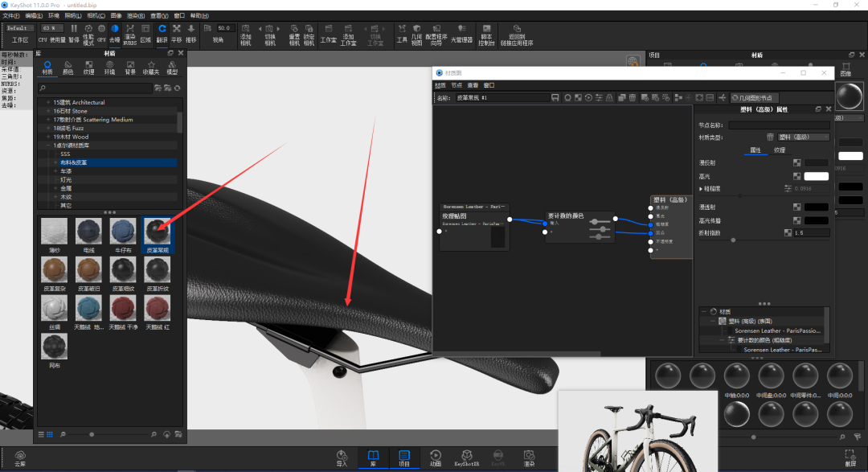Image resolution: width=868 pixels, height=472 pixels.
Task: Open 材质类型 塑料(高级) dropdown
Action: [x=803, y=137]
